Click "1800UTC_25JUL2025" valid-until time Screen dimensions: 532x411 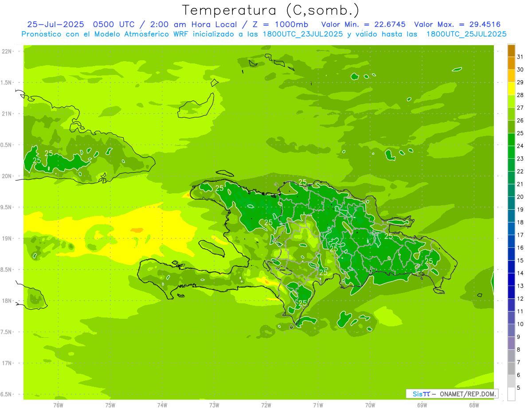pyautogui.click(x=466, y=34)
